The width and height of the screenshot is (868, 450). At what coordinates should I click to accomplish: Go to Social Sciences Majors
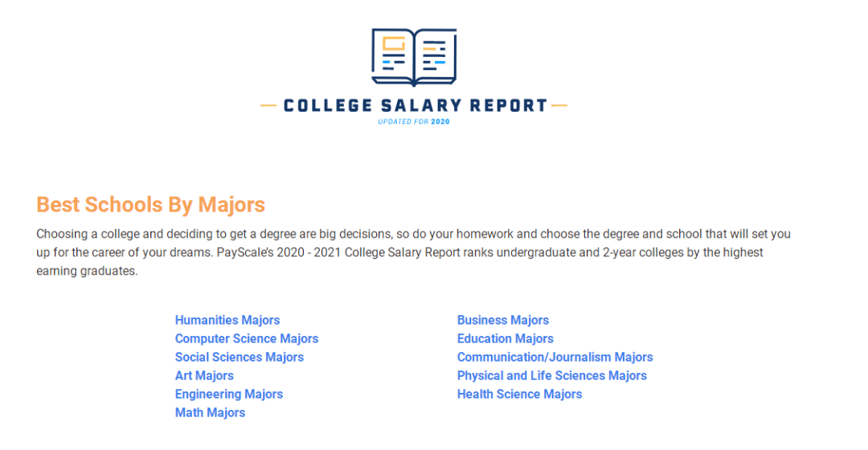[240, 357]
